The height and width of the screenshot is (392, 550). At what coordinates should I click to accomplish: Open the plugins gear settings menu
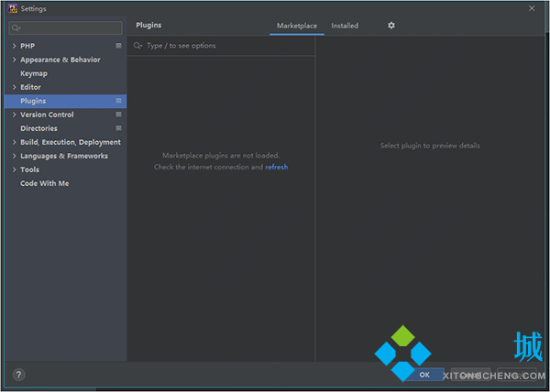click(x=391, y=26)
